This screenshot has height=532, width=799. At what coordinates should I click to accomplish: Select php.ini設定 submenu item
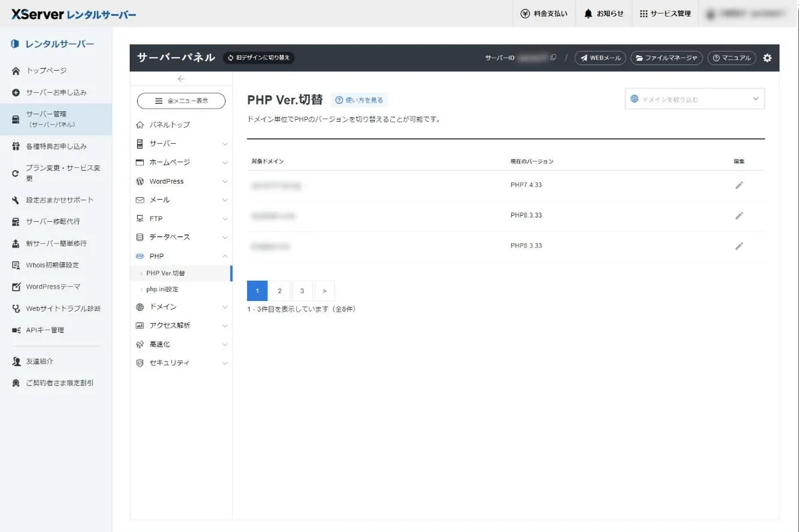[181, 290]
